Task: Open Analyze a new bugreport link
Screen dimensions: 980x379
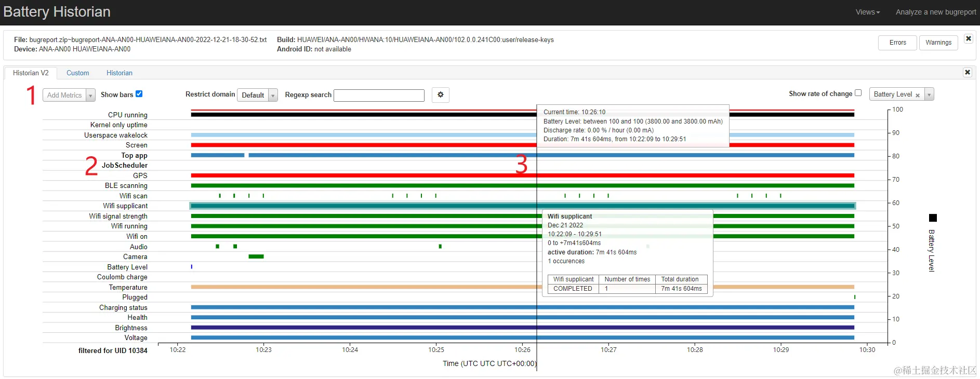Action: pyautogui.click(x=936, y=12)
